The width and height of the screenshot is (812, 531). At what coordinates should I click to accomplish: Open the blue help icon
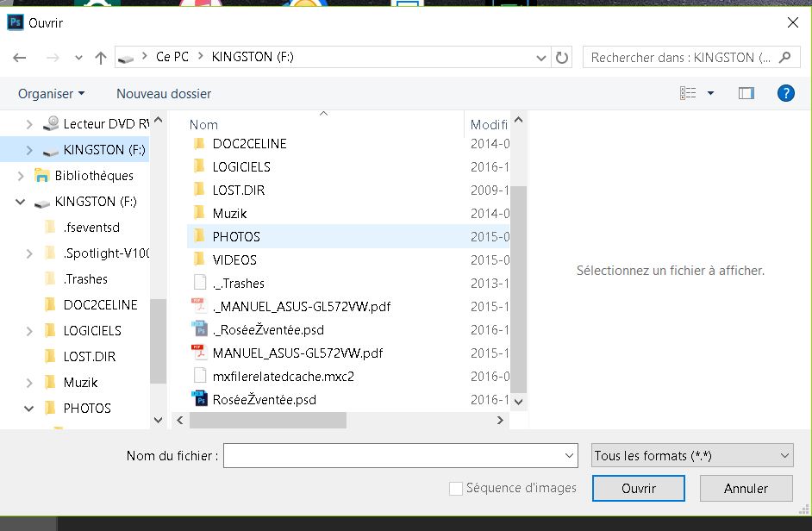tap(785, 93)
